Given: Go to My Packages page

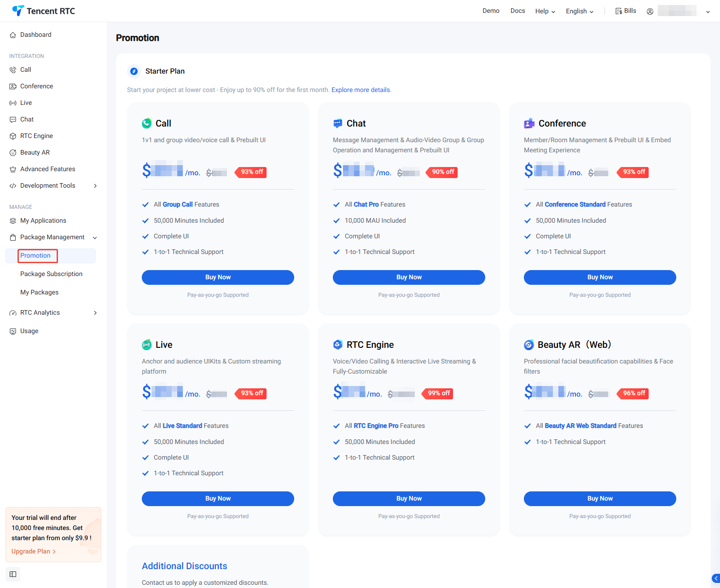Looking at the screenshot, I should [39, 292].
